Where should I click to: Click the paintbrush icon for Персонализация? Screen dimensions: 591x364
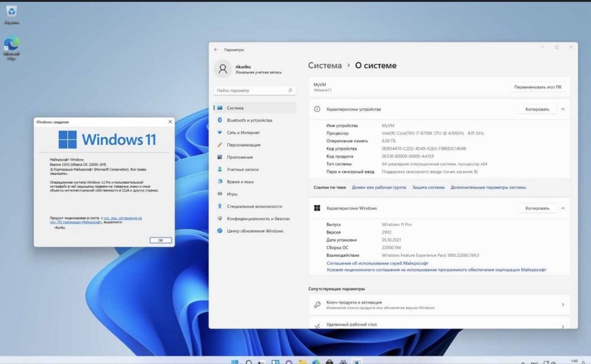[x=220, y=145]
